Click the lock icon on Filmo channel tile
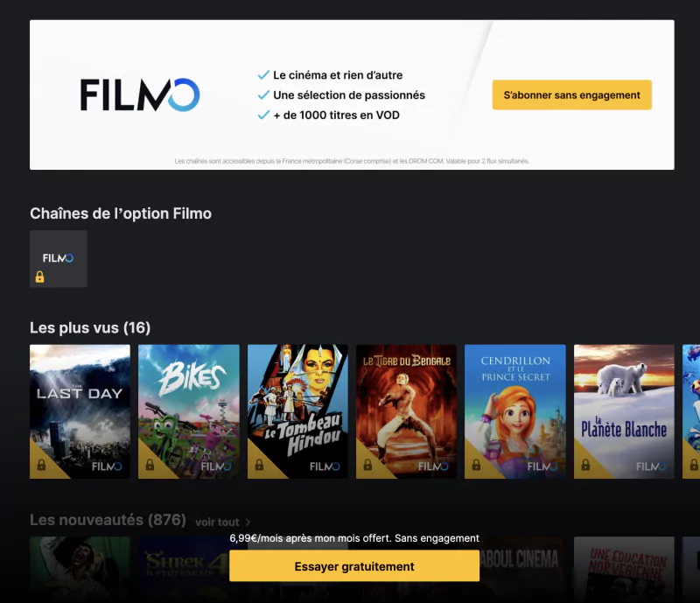Screen dimensions: 700x603 pyautogui.click(x=39, y=277)
